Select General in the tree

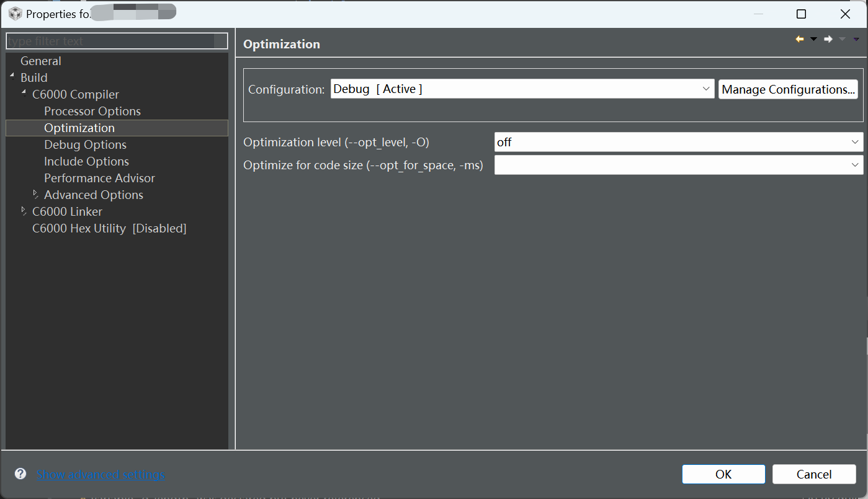41,61
